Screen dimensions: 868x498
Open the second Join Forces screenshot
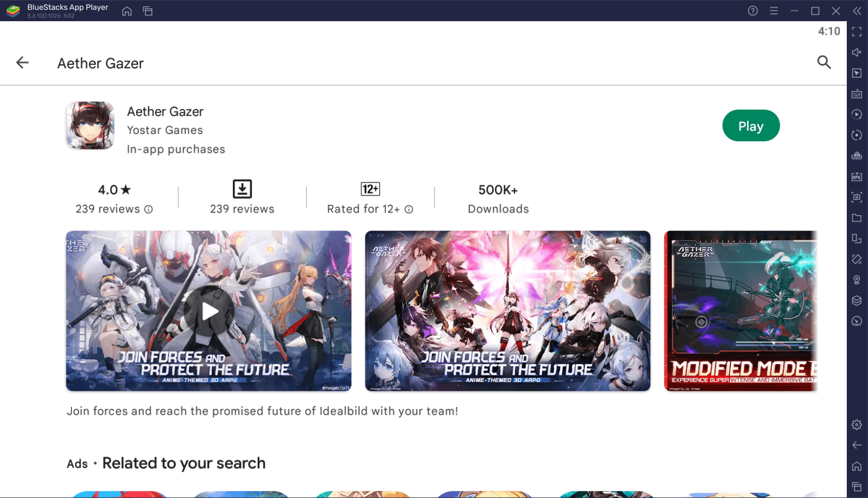pyautogui.click(x=507, y=311)
